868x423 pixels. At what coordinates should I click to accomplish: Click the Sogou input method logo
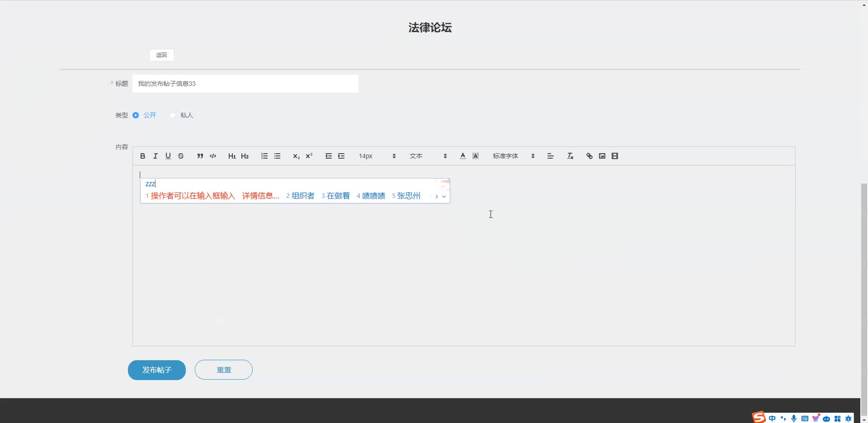[x=759, y=418]
